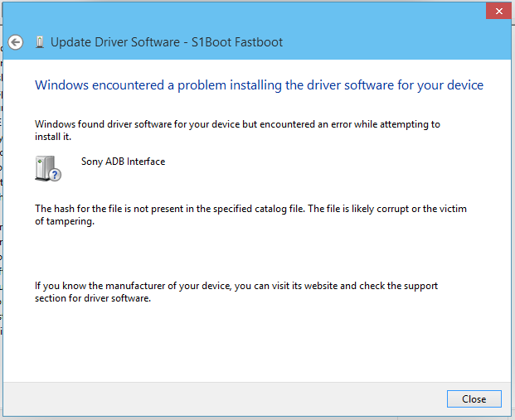Close the dialog using the red X
The width and height of the screenshot is (515, 420).
tap(499, 11)
